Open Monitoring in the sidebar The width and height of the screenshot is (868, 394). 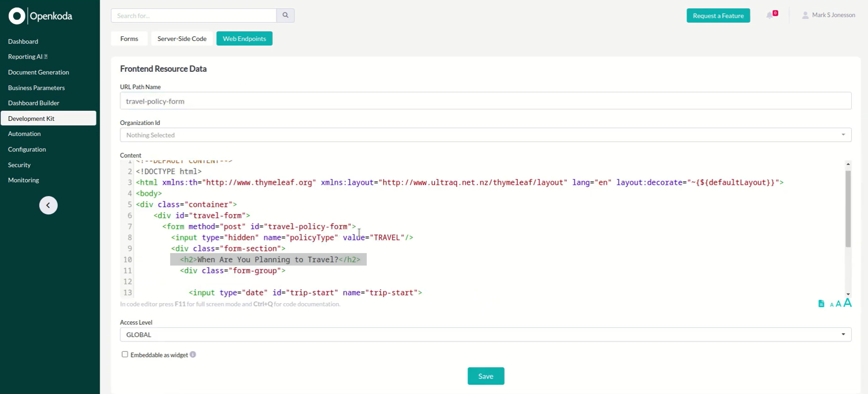24,180
